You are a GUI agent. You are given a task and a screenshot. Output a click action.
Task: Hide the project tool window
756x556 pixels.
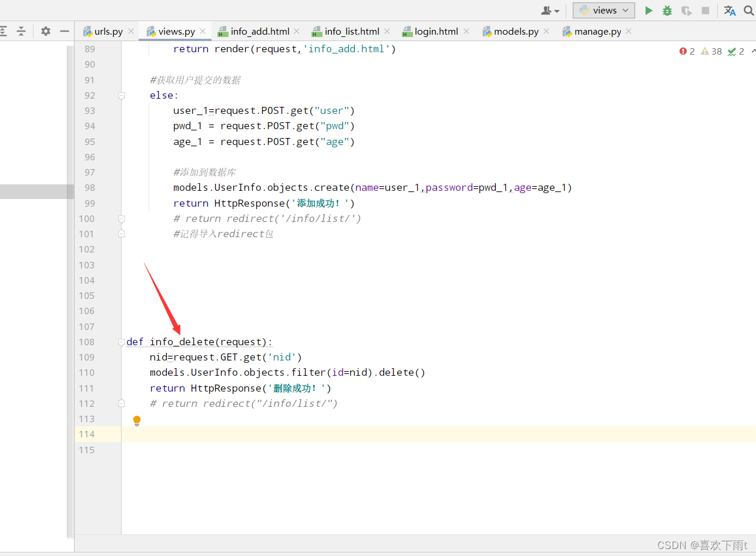pos(65,31)
